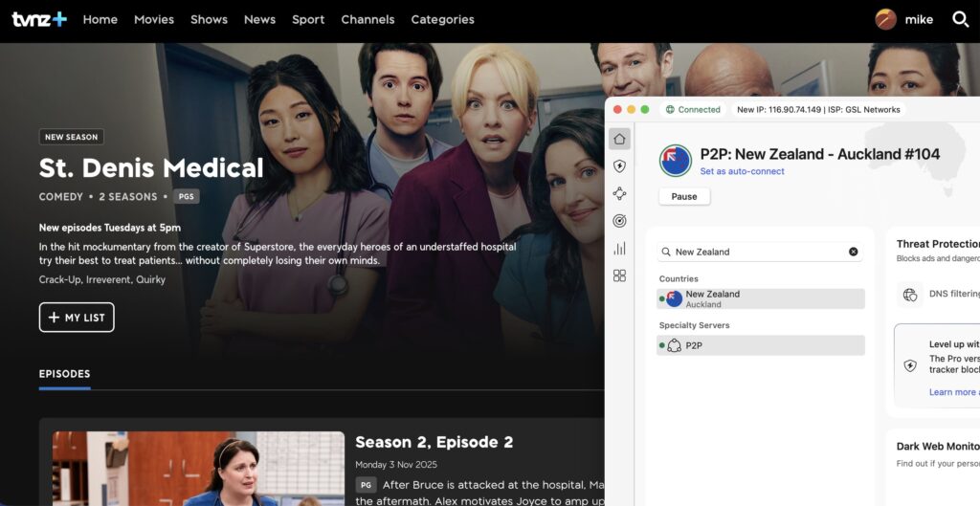Click the green zoom button of VPN window
The image size is (980, 506).
pos(645,109)
